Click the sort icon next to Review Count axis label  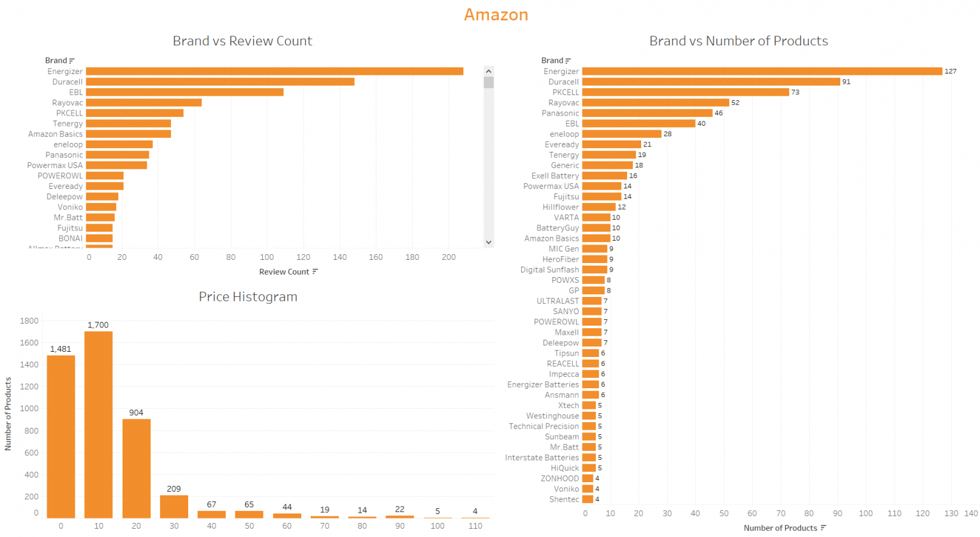pyautogui.click(x=315, y=272)
